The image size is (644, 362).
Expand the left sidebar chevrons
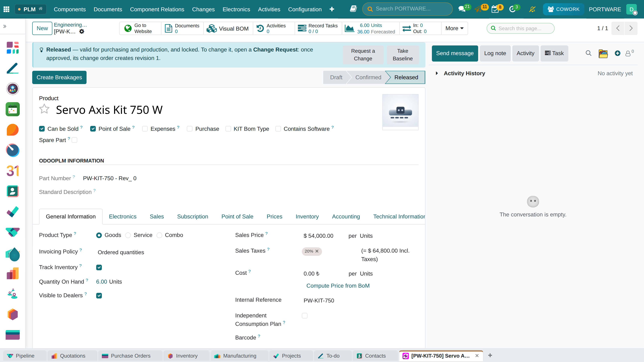(5, 26)
